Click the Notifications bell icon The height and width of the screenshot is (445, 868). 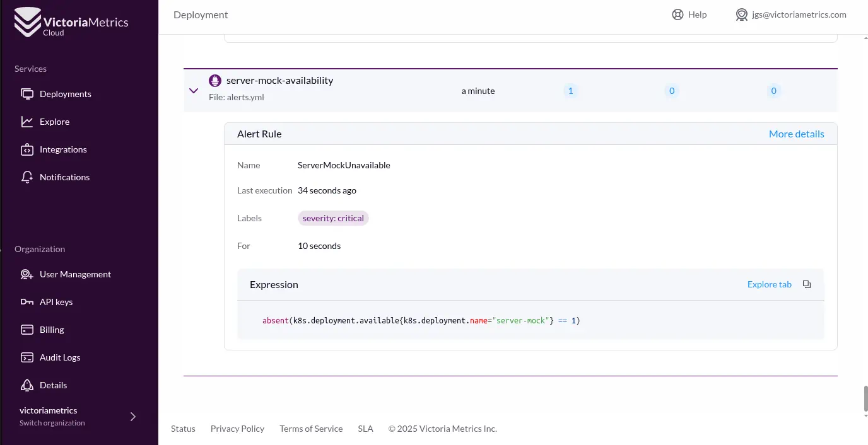tap(27, 177)
